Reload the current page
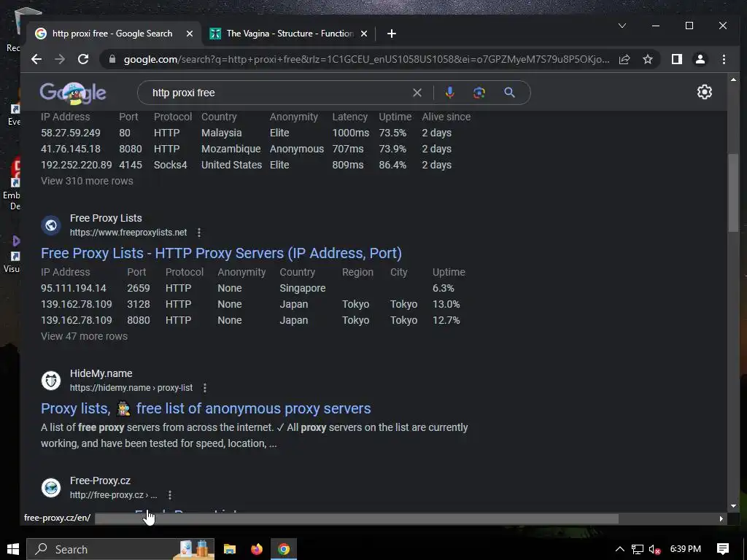The height and width of the screenshot is (560, 747). pos(83,59)
